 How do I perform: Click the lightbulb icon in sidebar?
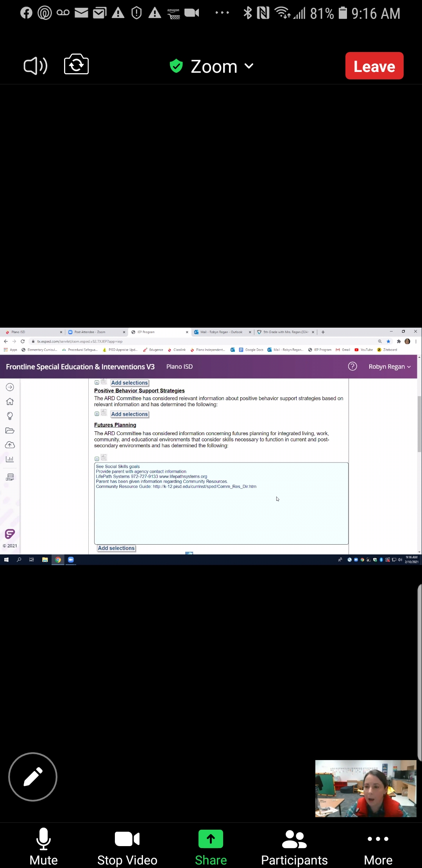[10, 416]
